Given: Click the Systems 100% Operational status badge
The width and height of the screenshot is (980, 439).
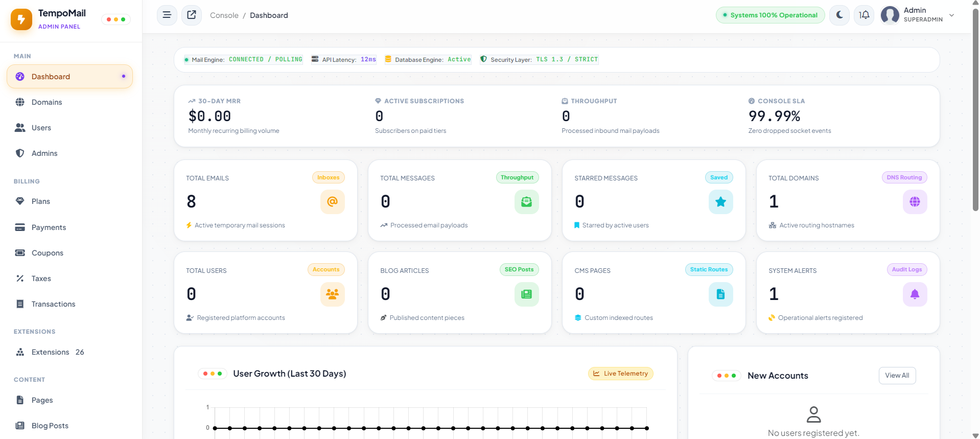Looking at the screenshot, I should (770, 15).
